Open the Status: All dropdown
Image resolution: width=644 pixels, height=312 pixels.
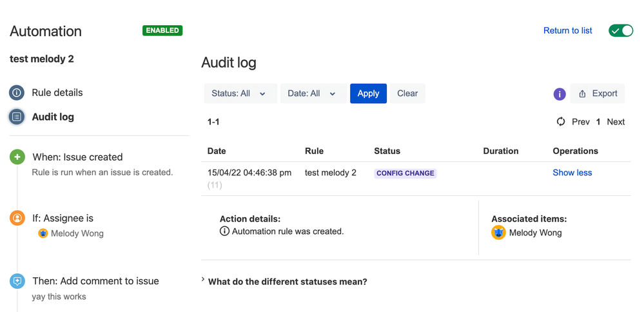[x=240, y=93]
